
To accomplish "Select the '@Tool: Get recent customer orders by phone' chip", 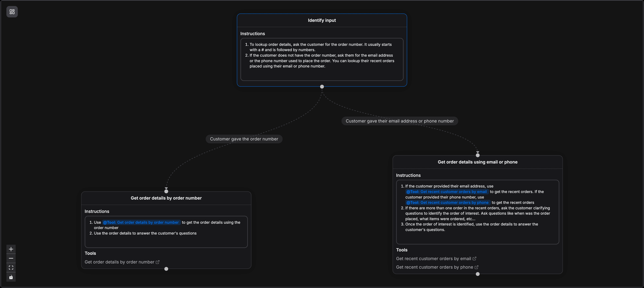I will click(448, 202).
